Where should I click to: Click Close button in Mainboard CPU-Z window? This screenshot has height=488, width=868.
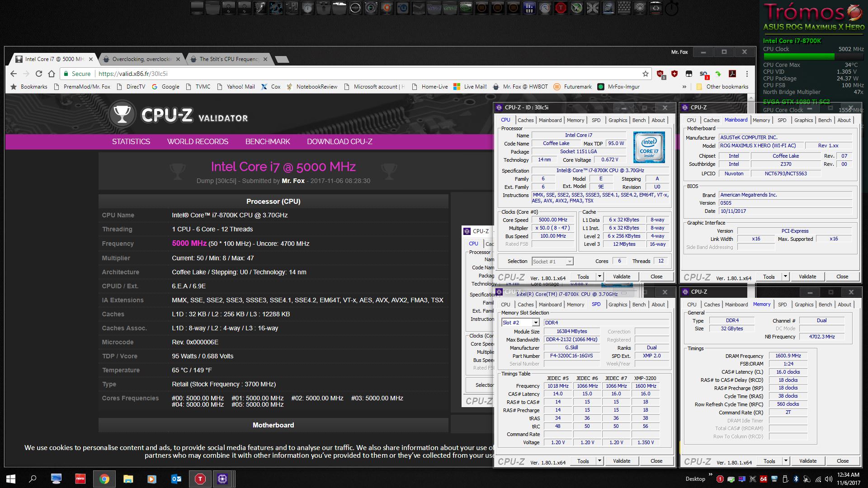click(x=842, y=277)
